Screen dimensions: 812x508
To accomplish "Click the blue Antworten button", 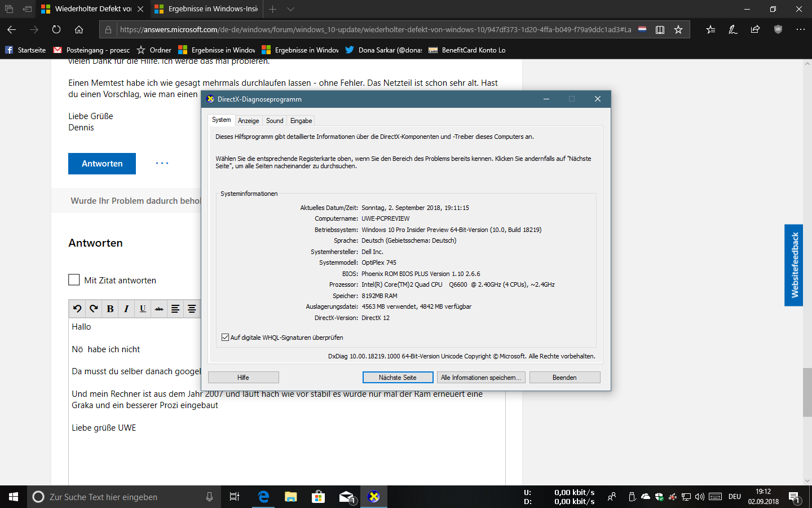I will point(102,164).
